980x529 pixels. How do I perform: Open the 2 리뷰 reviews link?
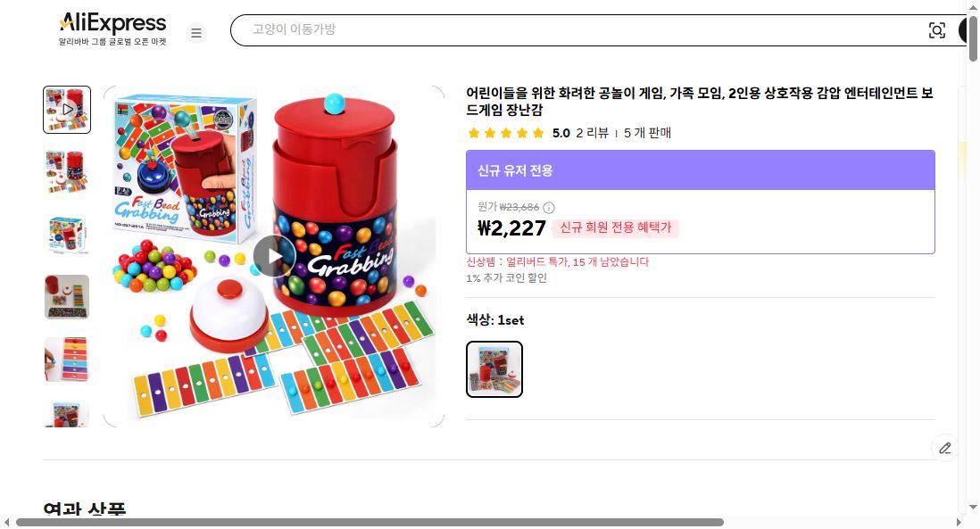point(594,133)
